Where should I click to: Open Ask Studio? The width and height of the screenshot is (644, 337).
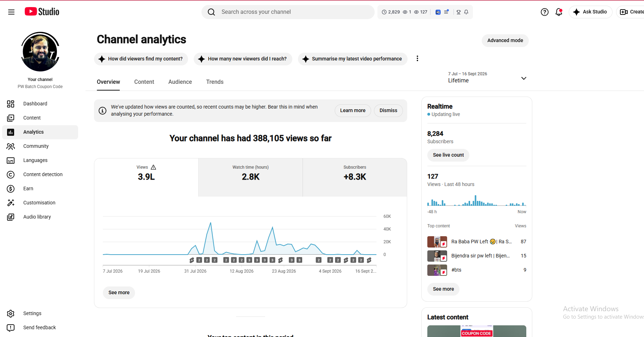[590, 12]
